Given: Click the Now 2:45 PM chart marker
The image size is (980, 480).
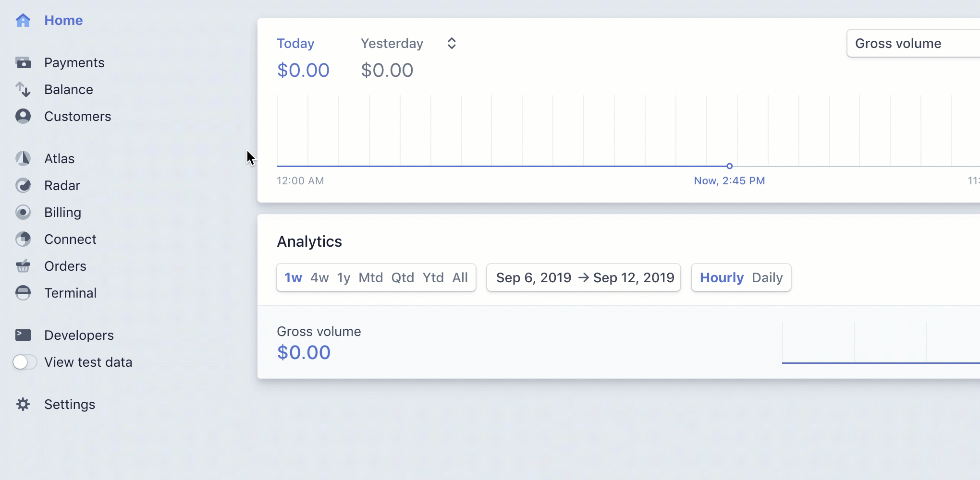Looking at the screenshot, I should tap(729, 166).
